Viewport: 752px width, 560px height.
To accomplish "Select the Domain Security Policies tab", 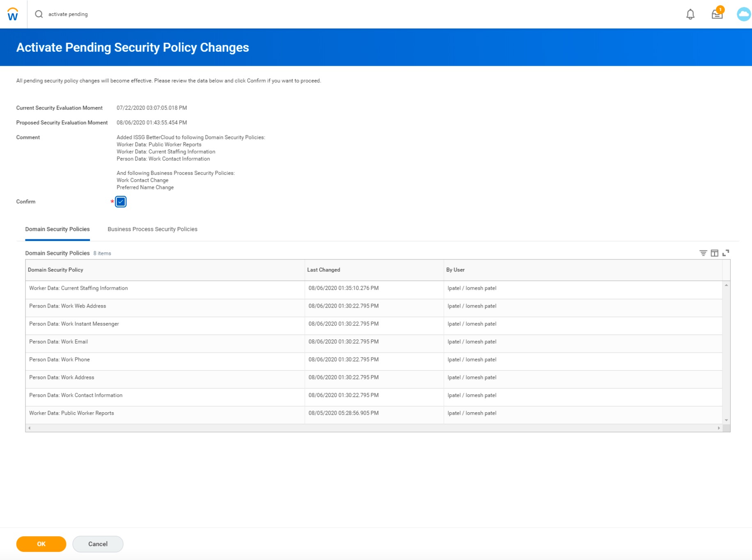I will click(x=57, y=229).
